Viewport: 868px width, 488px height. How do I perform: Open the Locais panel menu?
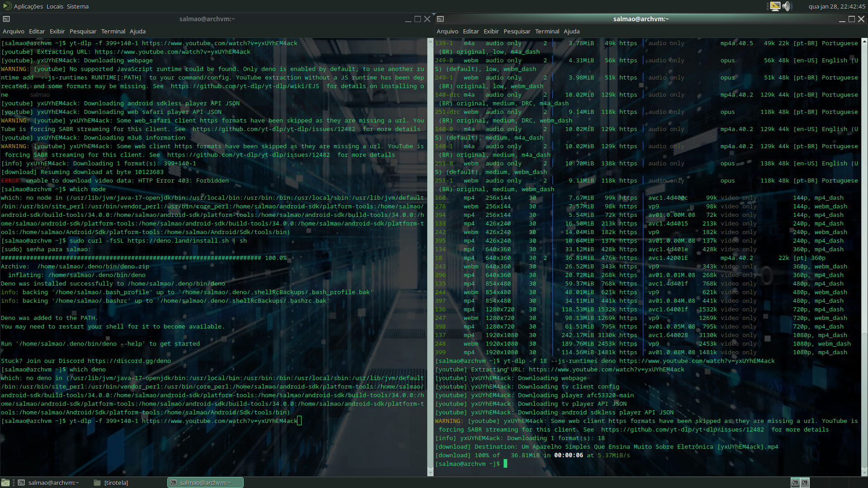pos(55,6)
